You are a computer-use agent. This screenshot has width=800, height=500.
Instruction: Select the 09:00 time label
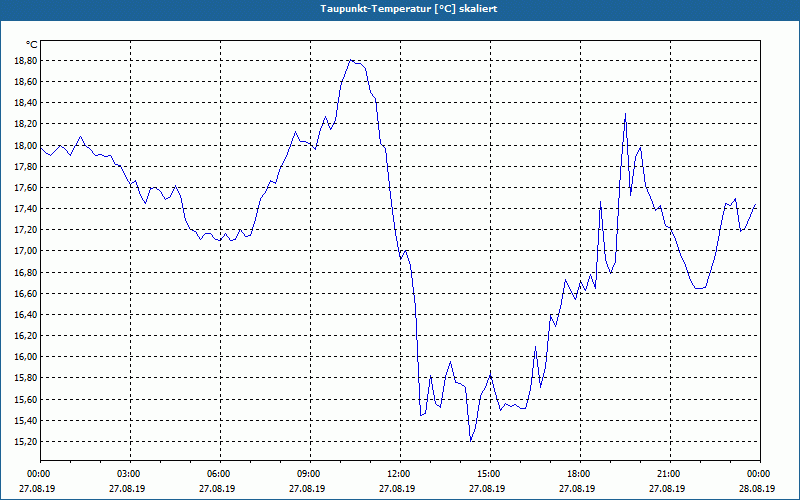click(308, 474)
